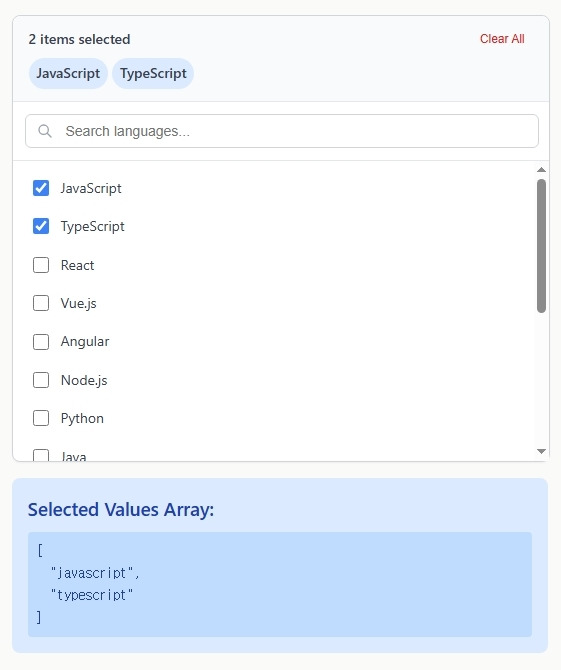The height and width of the screenshot is (670, 561).
Task: Click the Angular option label
Action: tap(85, 342)
